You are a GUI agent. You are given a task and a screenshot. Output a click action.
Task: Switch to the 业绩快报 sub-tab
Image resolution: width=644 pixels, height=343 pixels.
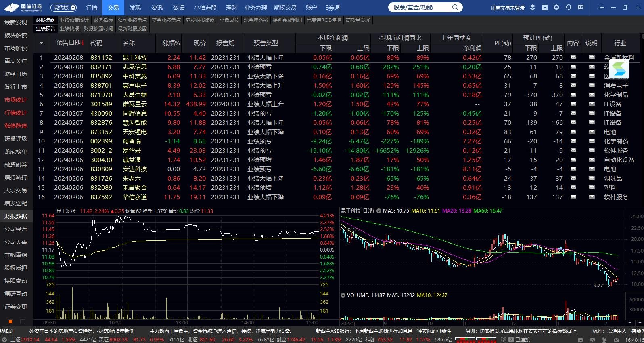69,28
